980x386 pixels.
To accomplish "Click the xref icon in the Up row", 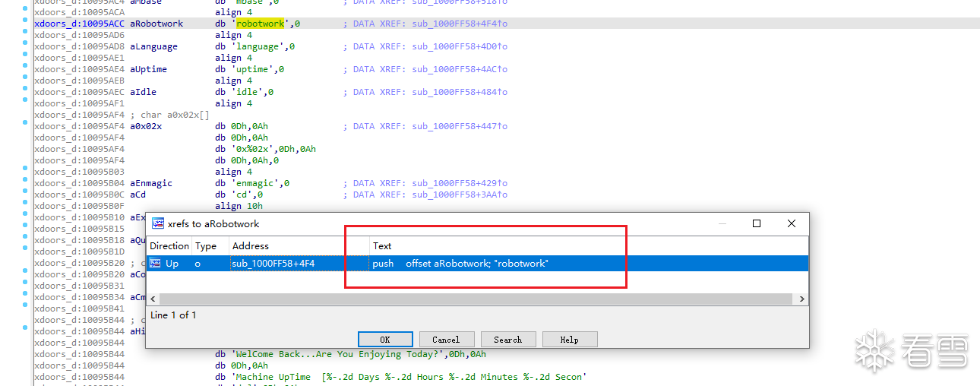I will [155, 264].
